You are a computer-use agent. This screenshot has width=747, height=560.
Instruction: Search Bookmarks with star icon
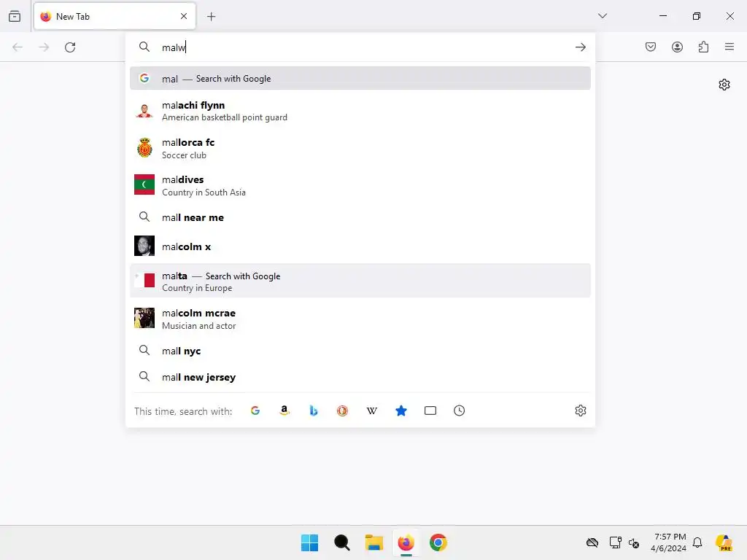[x=401, y=411]
